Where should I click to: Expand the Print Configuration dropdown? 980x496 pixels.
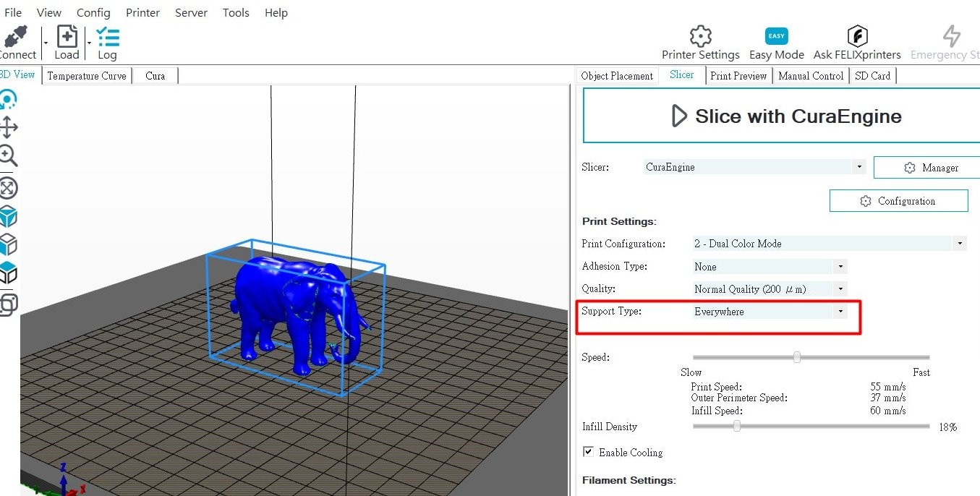[x=960, y=244]
